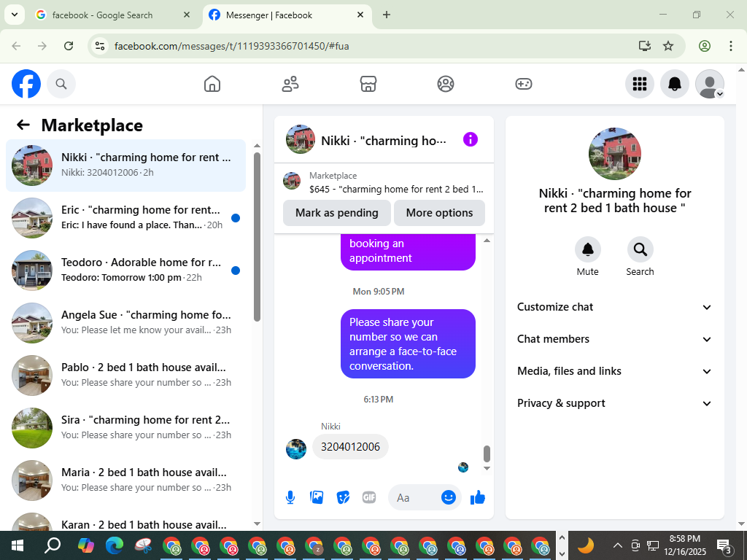Open Pablo 2 bed 1 bath conversation

coord(125,375)
